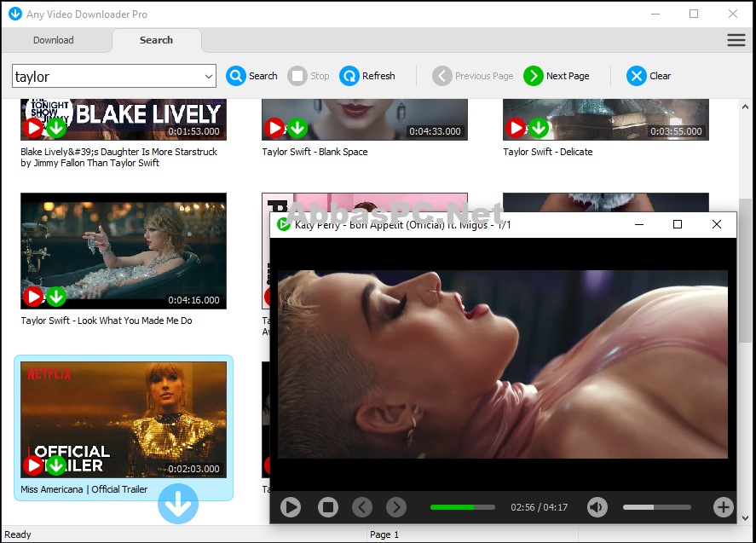The width and height of the screenshot is (756, 543).
Task: Seek on the player progress bar
Action: [463, 507]
